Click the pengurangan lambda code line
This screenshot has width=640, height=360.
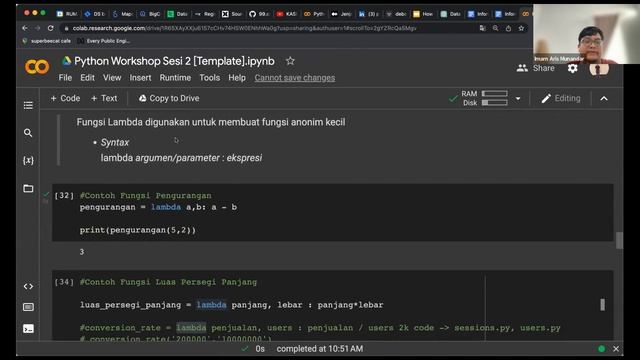(x=158, y=207)
